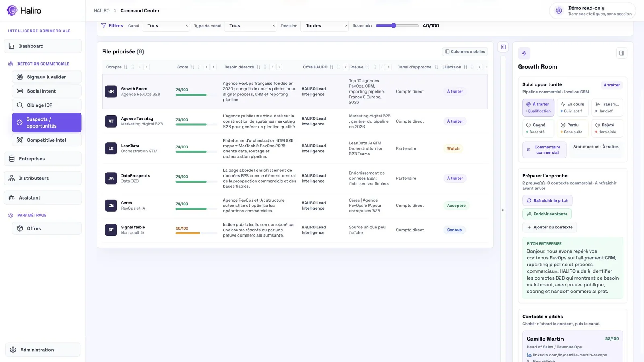This screenshot has width=644, height=362.
Task: Select the Camille Martin contact card
Action: (x=573, y=347)
